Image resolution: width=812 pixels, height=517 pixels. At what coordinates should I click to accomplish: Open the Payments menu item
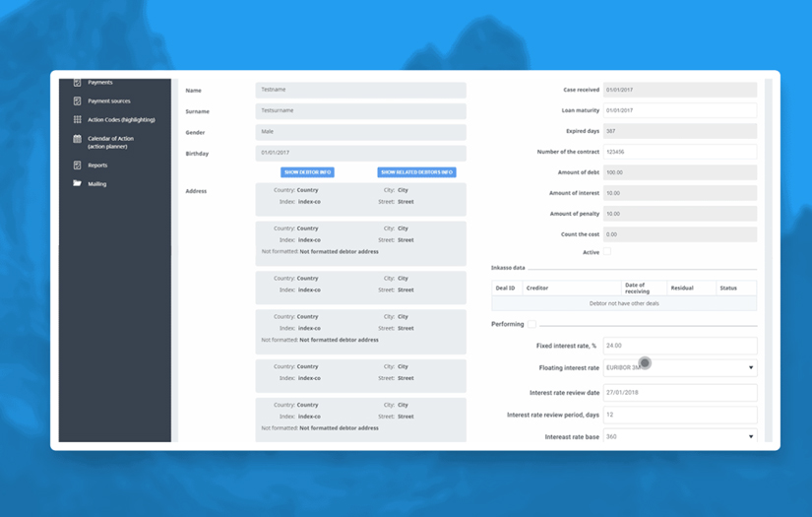(x=100, y=83)
